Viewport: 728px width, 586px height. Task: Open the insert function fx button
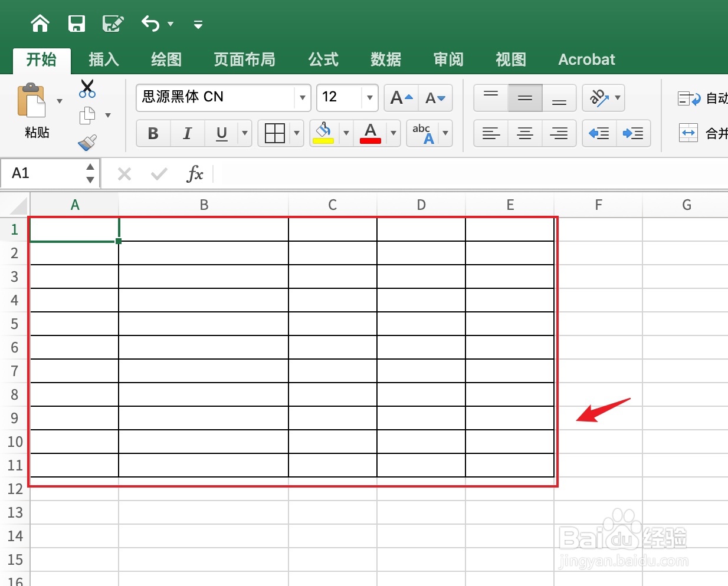tap(195, 174)
